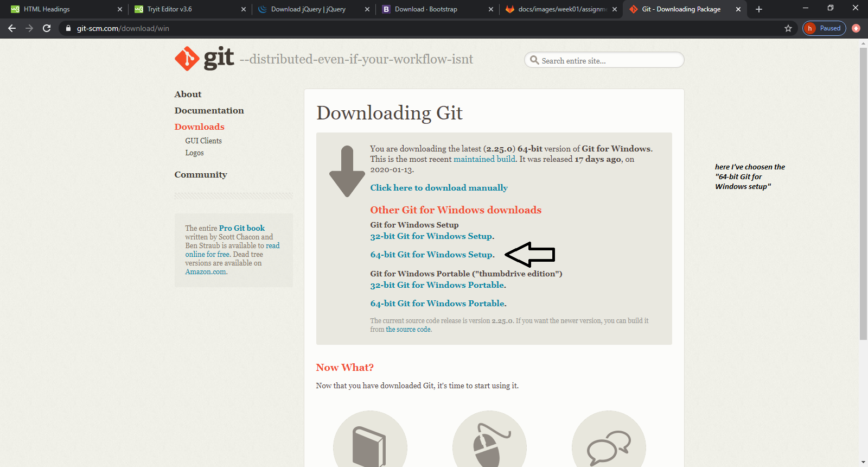
Task: Close the Download jQuery tab
Action: (x=367, y=9)
